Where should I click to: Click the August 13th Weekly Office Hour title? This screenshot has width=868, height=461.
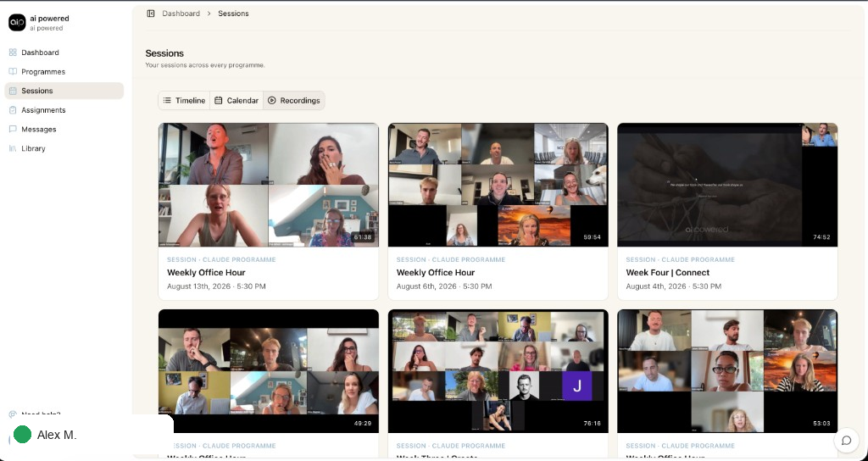point(206,272)
